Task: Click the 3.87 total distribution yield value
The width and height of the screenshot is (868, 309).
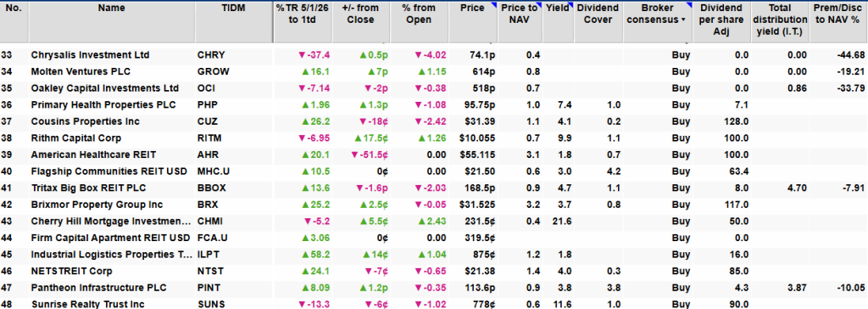Action: point(798,288)
